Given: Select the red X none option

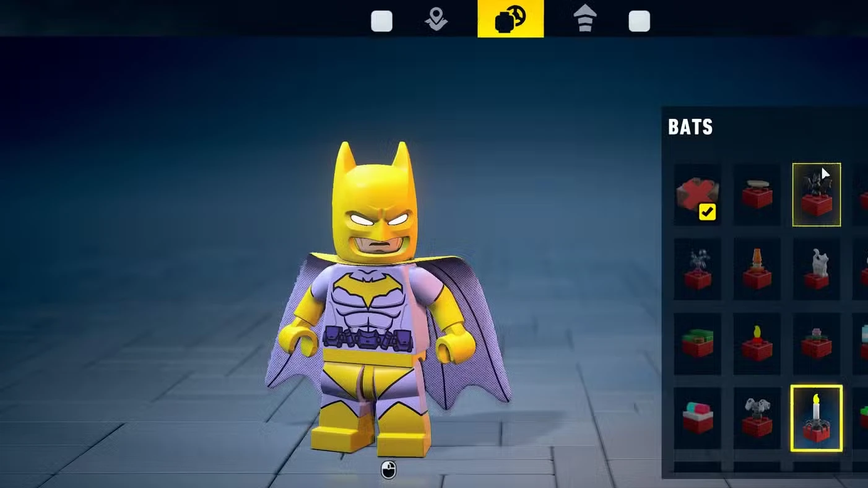Looking at the screenshot, I should coord(698,194).
